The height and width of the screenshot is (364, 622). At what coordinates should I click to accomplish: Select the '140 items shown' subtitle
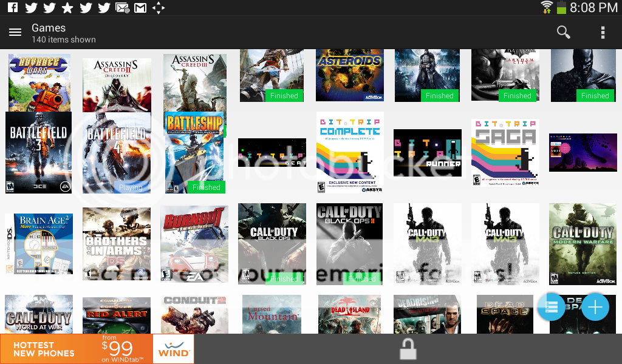click(x=63, y=39)
